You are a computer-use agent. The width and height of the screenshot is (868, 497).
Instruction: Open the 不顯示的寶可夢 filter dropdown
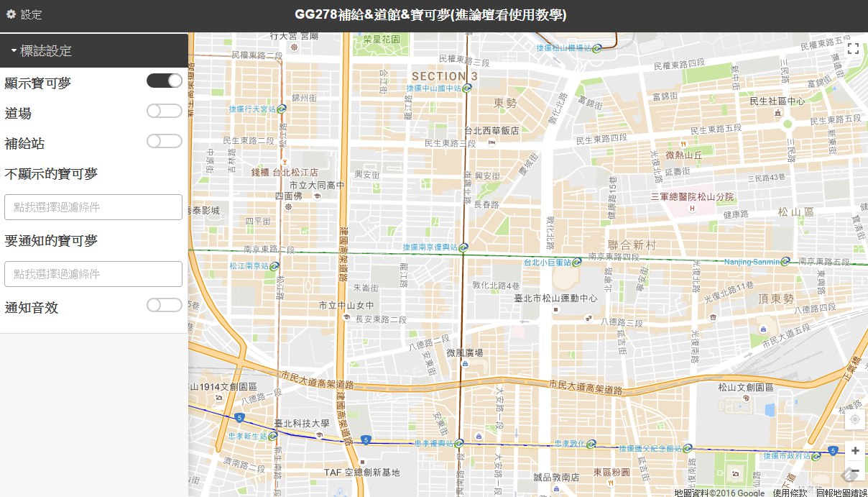pos(93,207)
